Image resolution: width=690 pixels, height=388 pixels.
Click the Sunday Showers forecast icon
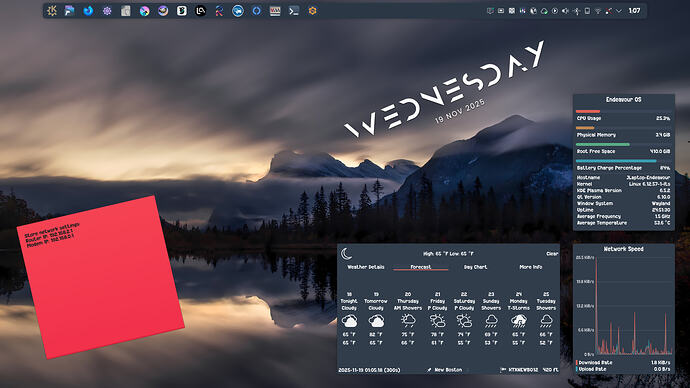(x=491, y=321)
